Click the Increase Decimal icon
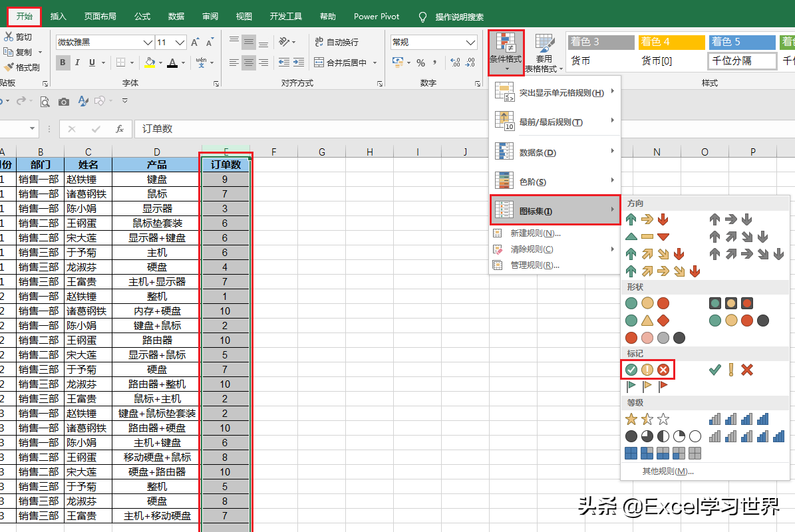The image size is (795, 532). click(455, 63)
